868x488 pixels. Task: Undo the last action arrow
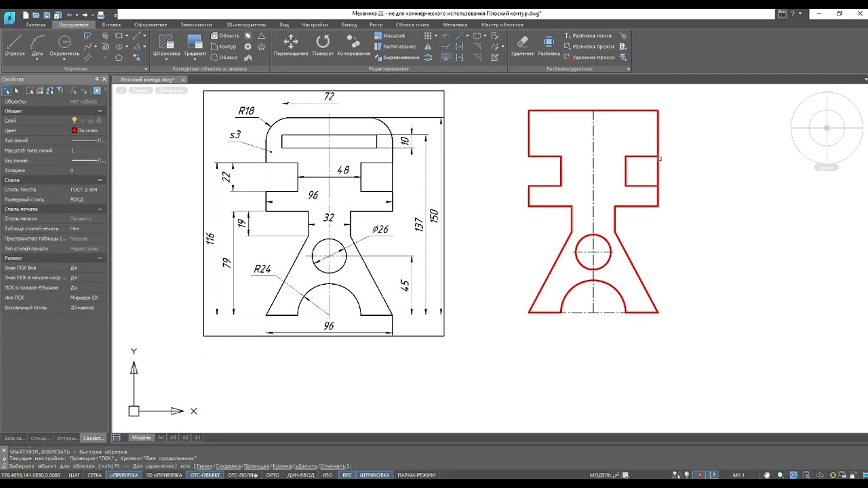click(x=69, y=14)
